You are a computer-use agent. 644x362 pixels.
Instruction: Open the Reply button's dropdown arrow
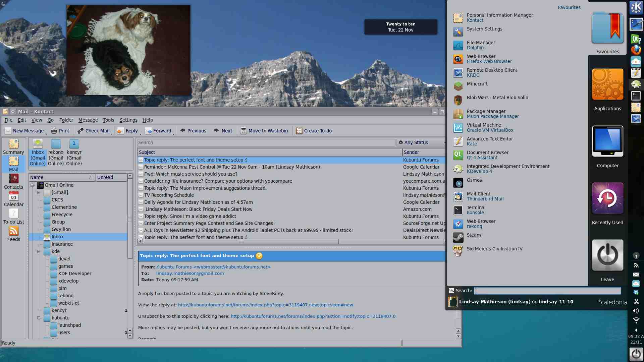click(140, 133)
